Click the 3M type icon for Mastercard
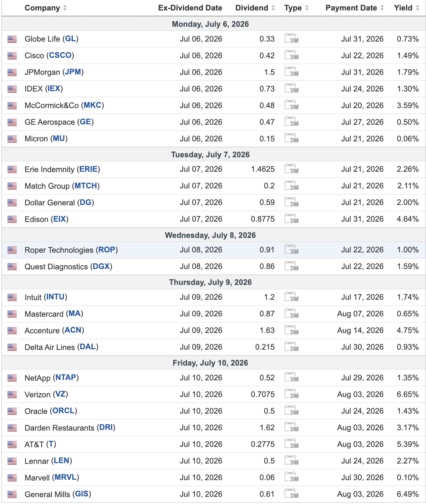This screenshot has width=426, height=504. [x=291, y=313]
